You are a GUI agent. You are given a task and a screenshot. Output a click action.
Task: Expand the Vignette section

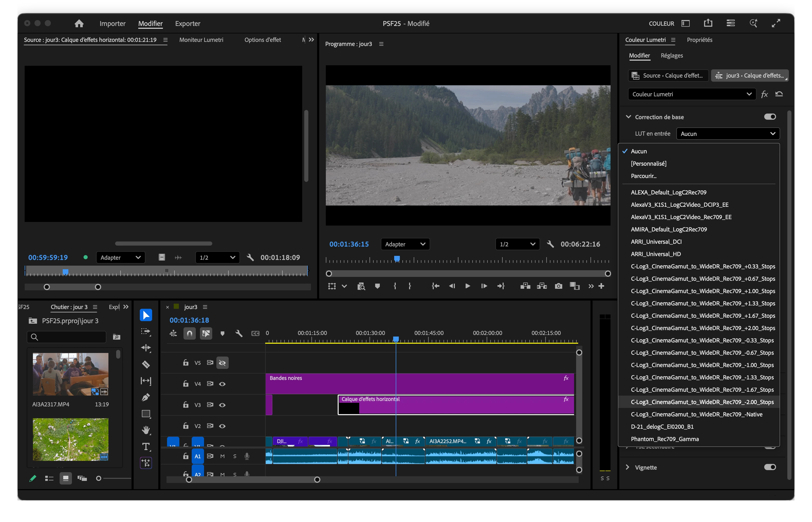[x=628, y=467]
